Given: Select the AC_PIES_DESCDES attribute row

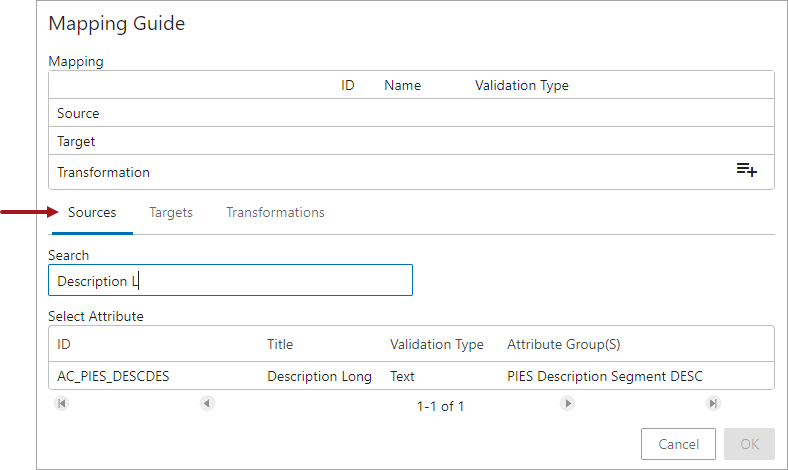Looking at the screenshot, I should coord(411,376).
